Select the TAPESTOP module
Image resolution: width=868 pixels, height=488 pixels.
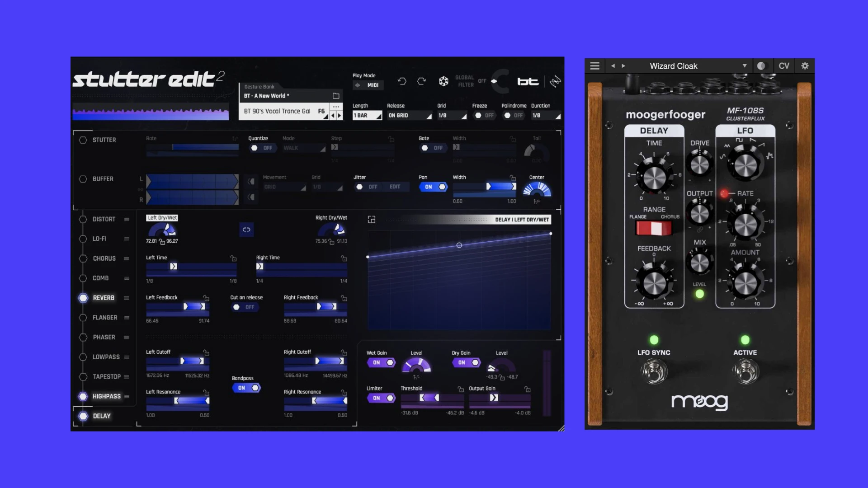(x=107, y=377)
